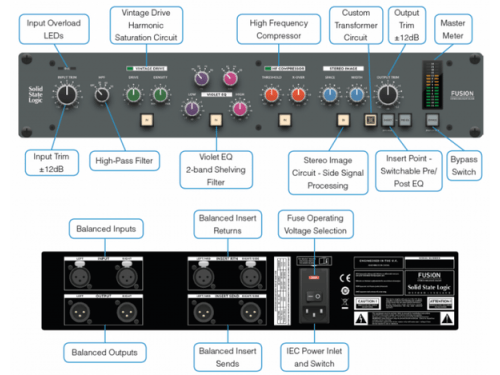This screenshot has height=375, width=500.
Task: Click the red fuse voltage selector
Action: point(314,277)
